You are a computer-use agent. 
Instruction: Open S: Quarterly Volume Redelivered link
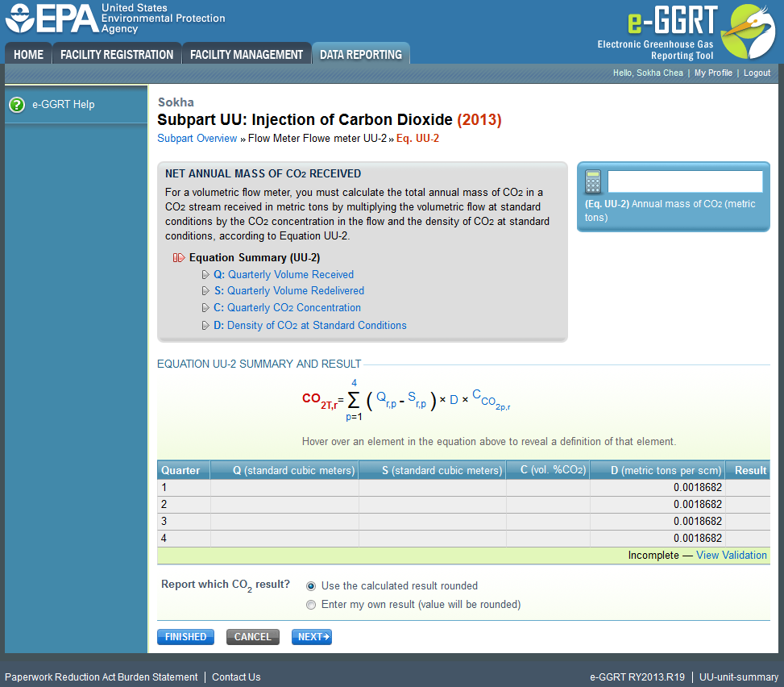point(289,291)
